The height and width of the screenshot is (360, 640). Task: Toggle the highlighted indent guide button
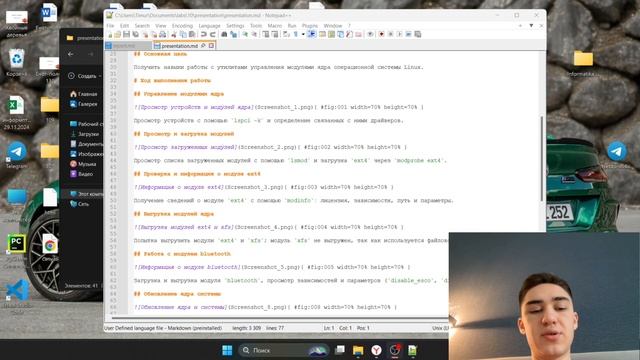(x=312, y=34)
